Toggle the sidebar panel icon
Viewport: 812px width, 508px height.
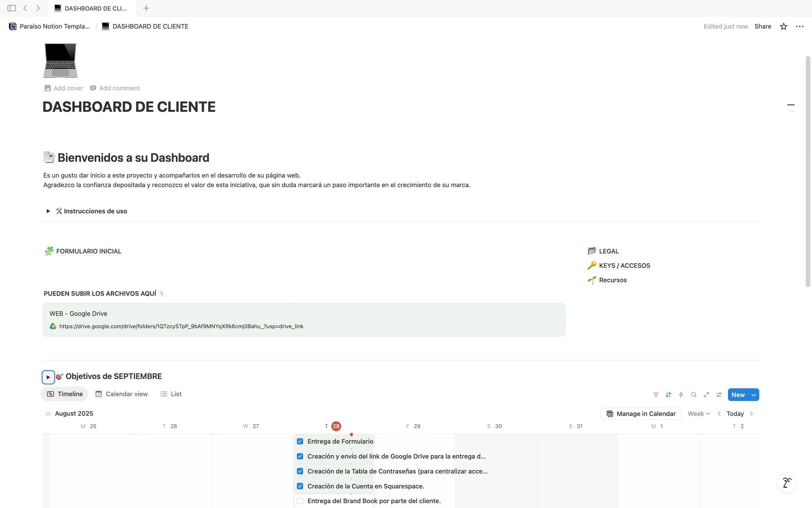12,8
